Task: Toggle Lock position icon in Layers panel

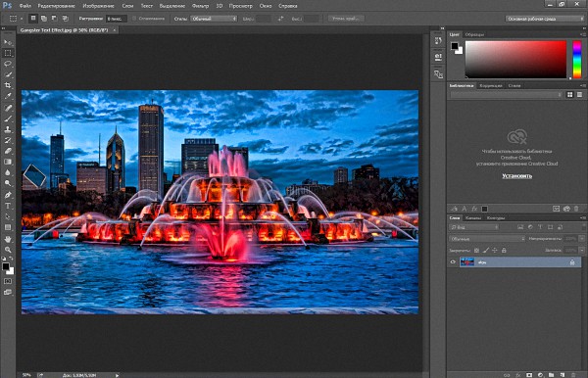Action: tap(495, 251)
